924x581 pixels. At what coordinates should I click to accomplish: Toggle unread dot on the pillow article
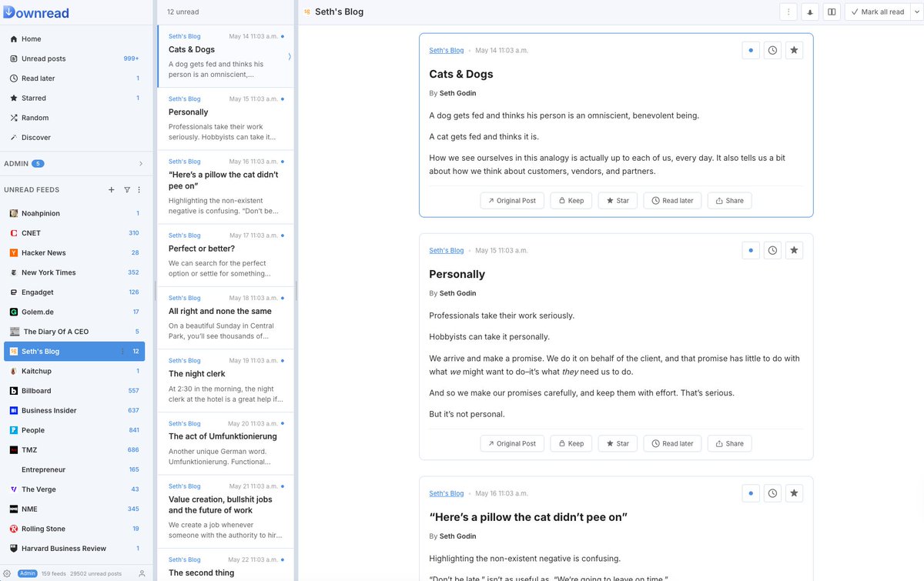751,493
